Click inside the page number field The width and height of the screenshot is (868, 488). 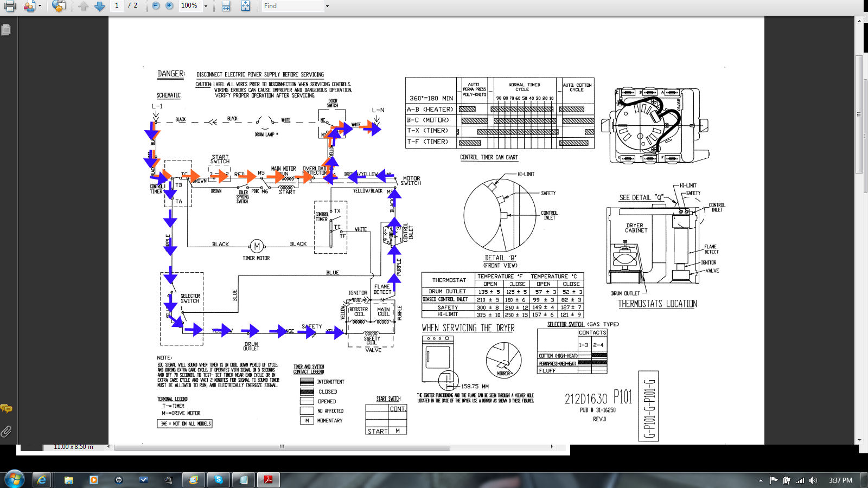coord(117,6)
